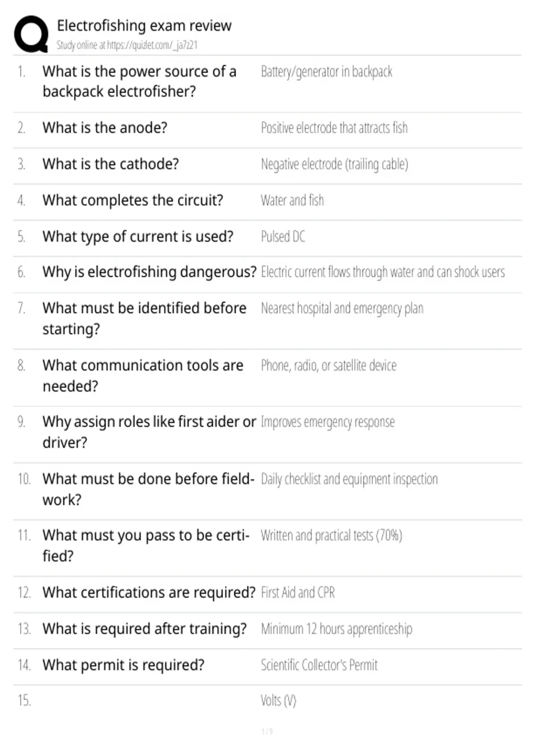Viewport: 534px width, 756px height.
Task: Select question What permit is required?
Action: (124, 665)
